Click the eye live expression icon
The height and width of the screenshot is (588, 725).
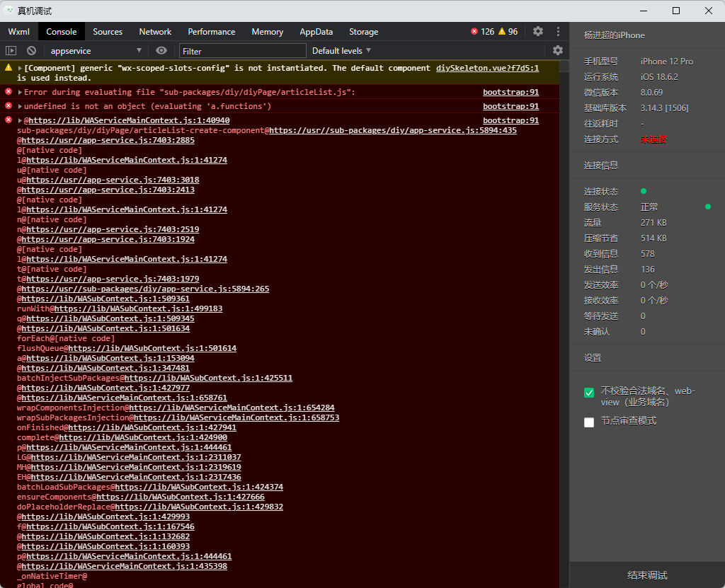(161, 51)
